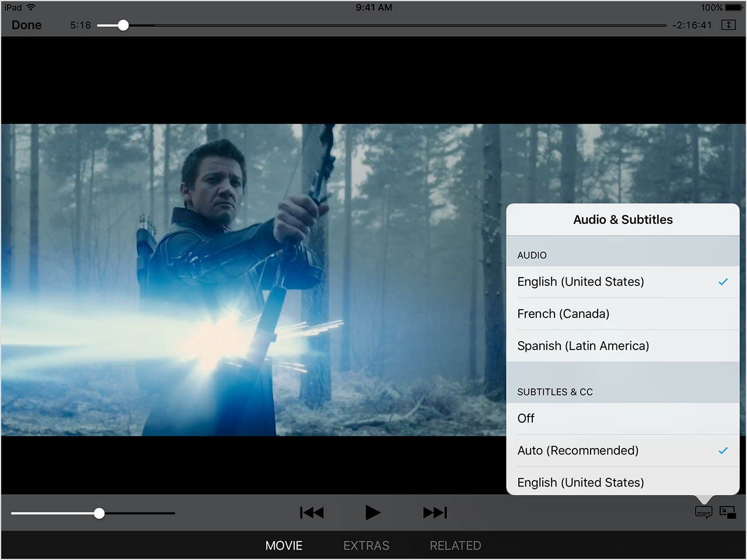
Task: Tap the SUBTITLES & CC header
Action: click(x=555, y=392)
